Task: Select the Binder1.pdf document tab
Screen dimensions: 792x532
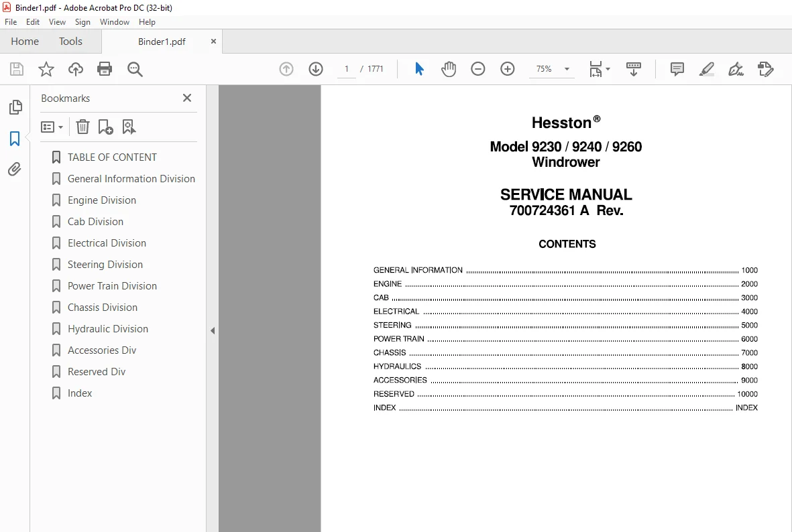Action: pyautogui.click(x=162, y=42)
